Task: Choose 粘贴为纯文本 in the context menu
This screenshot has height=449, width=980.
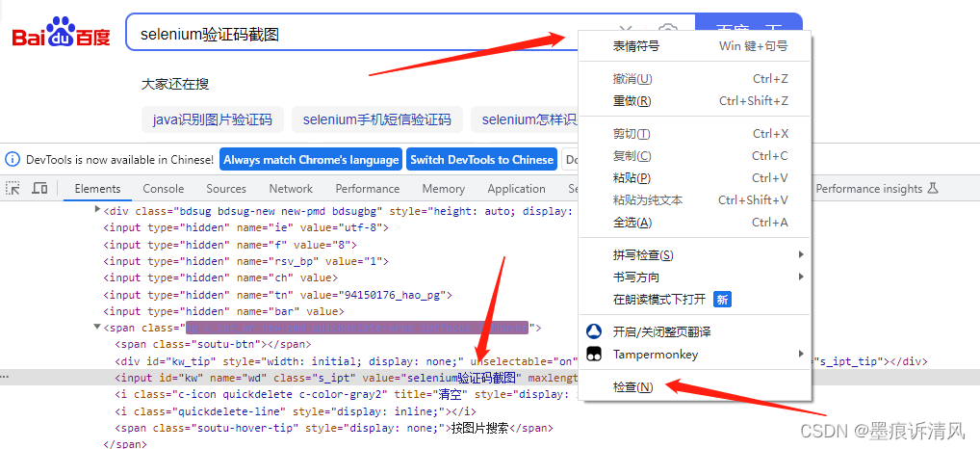Action: (695, 200)
